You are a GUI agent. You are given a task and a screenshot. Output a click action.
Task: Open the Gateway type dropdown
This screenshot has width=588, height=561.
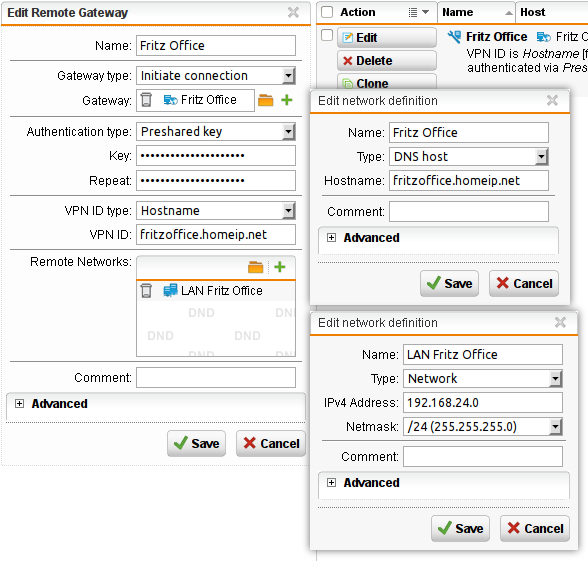pyautogui.click(x=288, y=76)
